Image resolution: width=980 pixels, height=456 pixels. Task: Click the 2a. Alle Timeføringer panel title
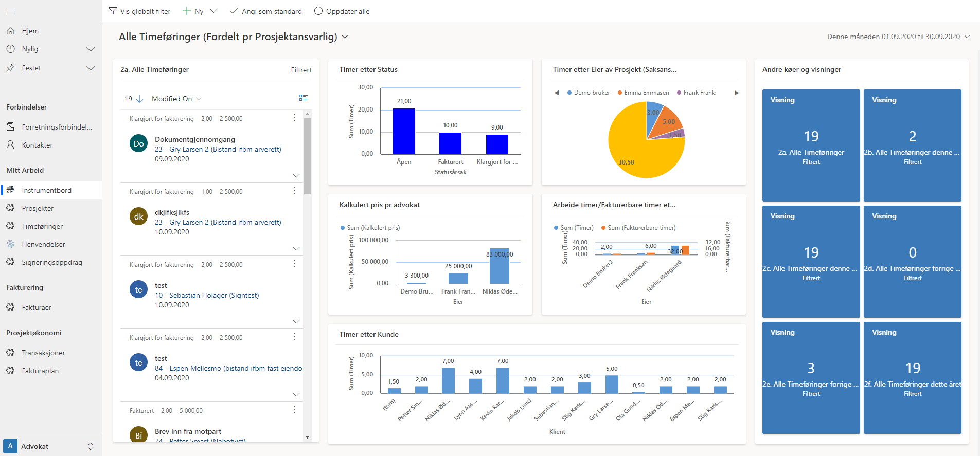[154, 69]
